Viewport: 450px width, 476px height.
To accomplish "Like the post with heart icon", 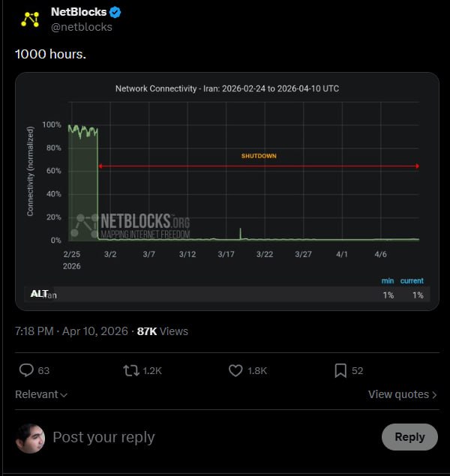I will pos(235,370).
